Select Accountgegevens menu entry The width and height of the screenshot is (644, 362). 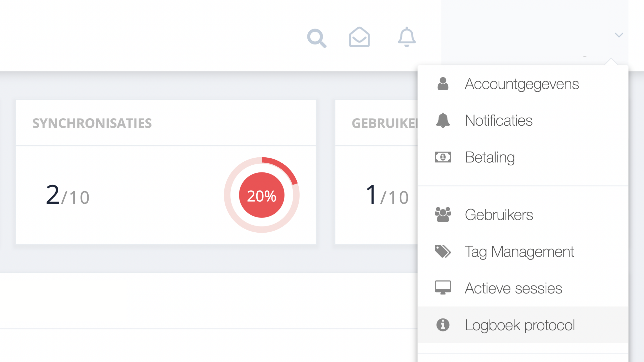point(523,84)
